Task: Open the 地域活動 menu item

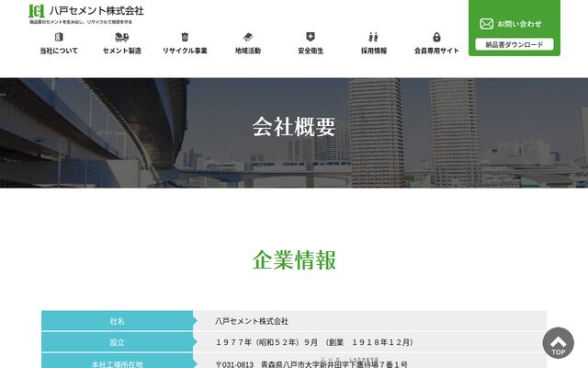Action: point(248,51)
